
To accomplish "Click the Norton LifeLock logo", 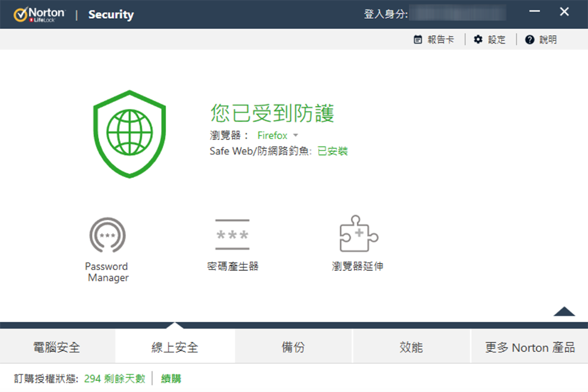I will [x=39, y=14].
